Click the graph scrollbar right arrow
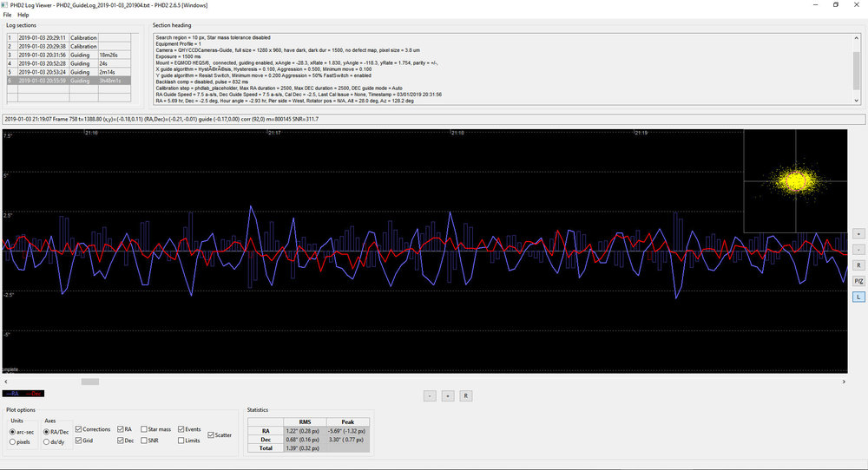868x470 pixels. [x=844, y=382]
